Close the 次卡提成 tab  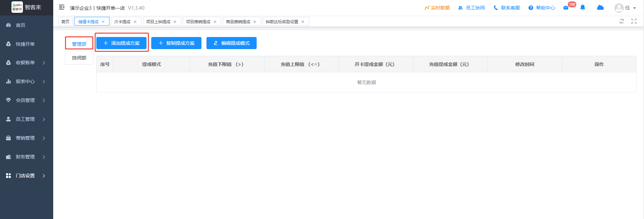point(135,22)
